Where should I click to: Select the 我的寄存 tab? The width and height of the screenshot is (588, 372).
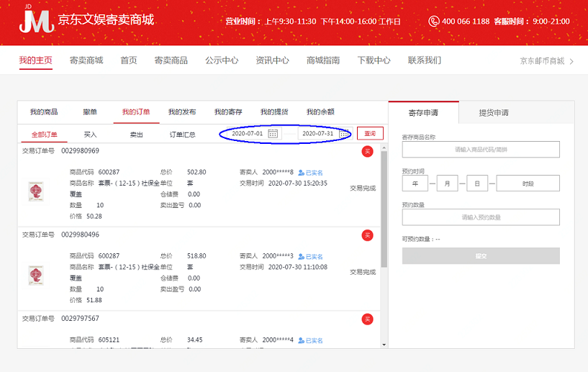pyautogui.click(x=228, y=112)
